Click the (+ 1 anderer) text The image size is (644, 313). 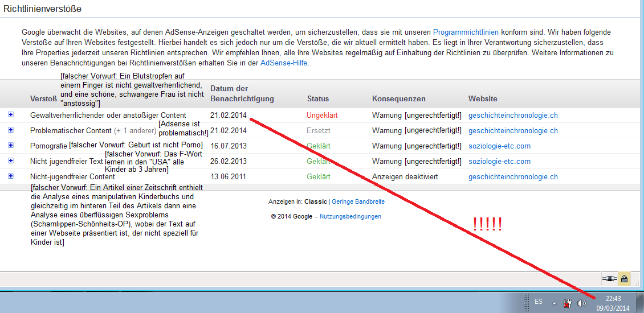coord(134,131)
